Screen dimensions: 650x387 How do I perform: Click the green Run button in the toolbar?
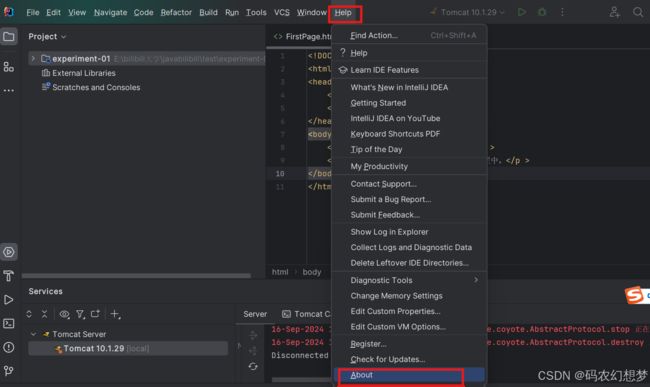[522, 12]
